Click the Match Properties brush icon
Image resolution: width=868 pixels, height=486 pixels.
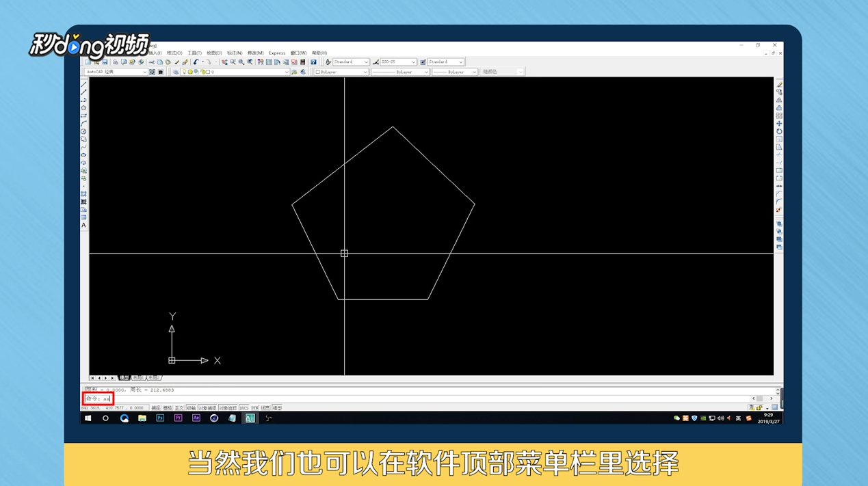[x=177, y=62]
